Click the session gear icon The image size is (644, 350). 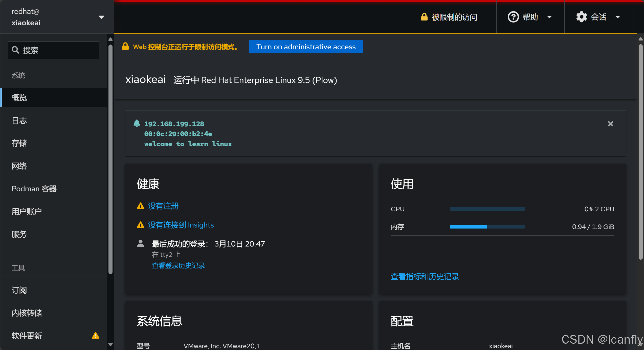pos(581,17)
